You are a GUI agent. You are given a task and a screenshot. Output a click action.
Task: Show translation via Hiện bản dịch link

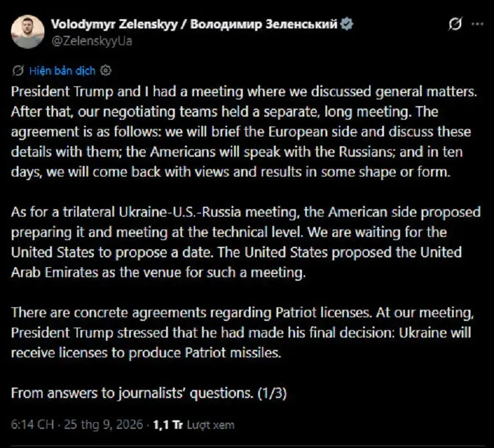pyautogui.click(x=62, y=71)
